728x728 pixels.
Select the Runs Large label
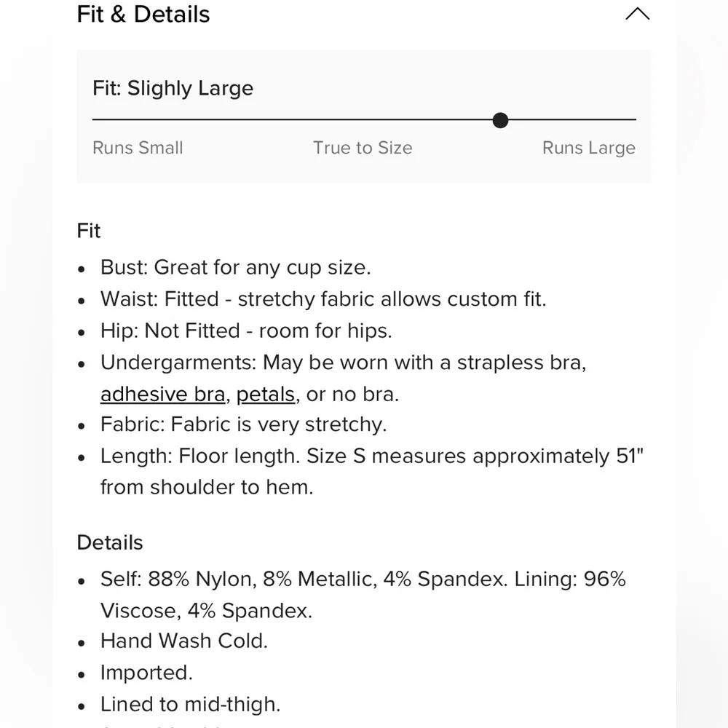(x=588, y=148)
